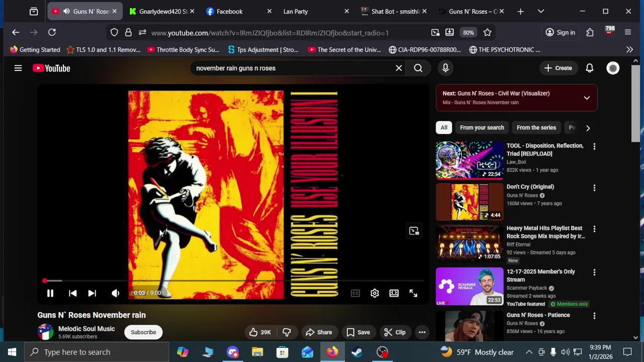The height and width of the screenshot is (362, 644).
Task: Bookmark this page with star
Action: pyautogui.click(x=487, y=32)
